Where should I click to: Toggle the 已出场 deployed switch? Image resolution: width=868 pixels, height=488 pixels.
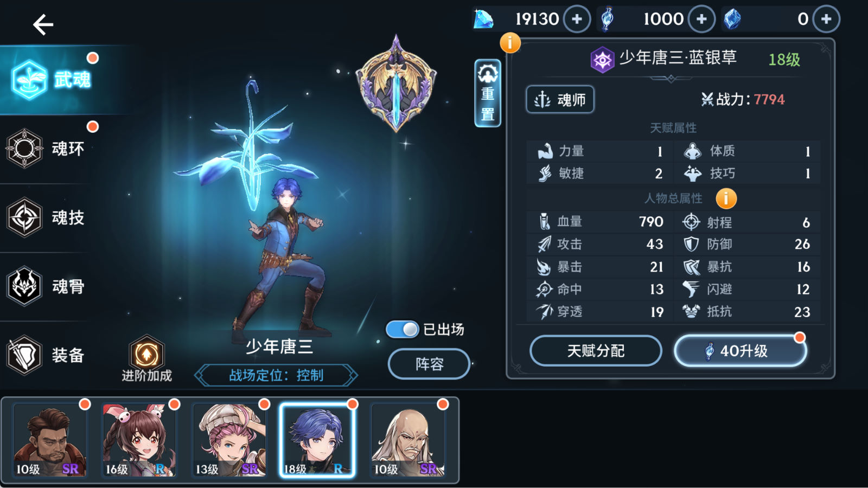pos(402,329)
